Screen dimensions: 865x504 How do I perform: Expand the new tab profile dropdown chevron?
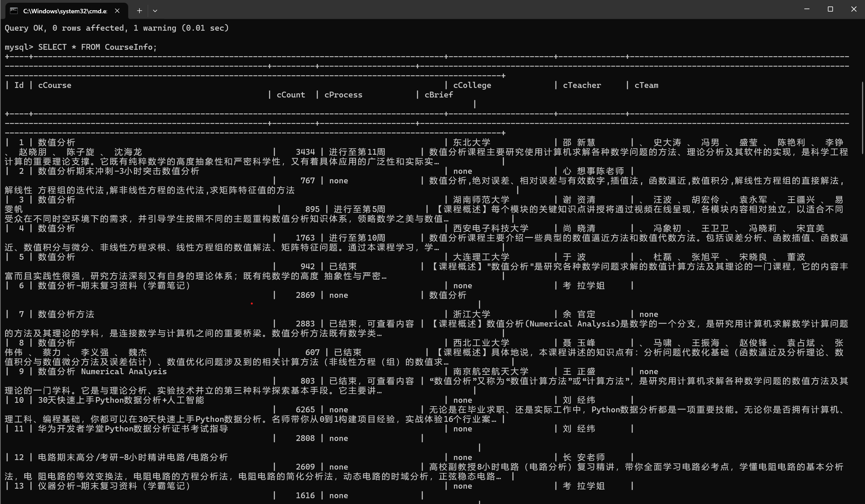[x=155, y=11]
